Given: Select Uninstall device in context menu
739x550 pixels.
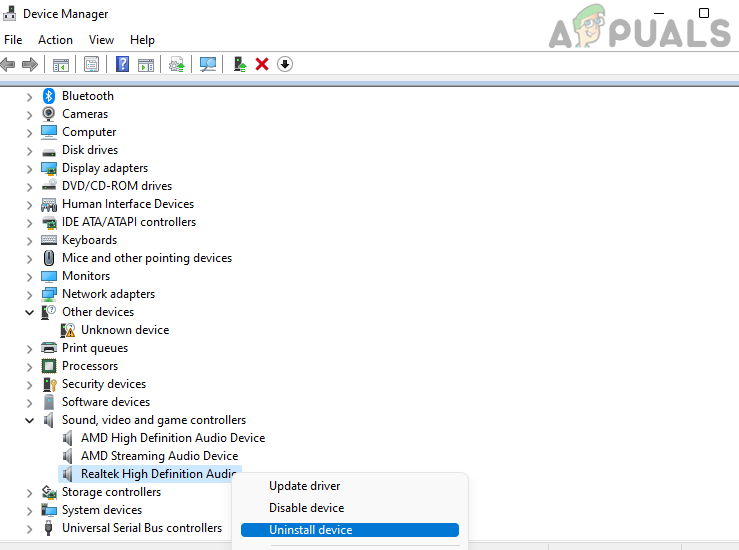Looking at the screenshot, I should 350,530.
